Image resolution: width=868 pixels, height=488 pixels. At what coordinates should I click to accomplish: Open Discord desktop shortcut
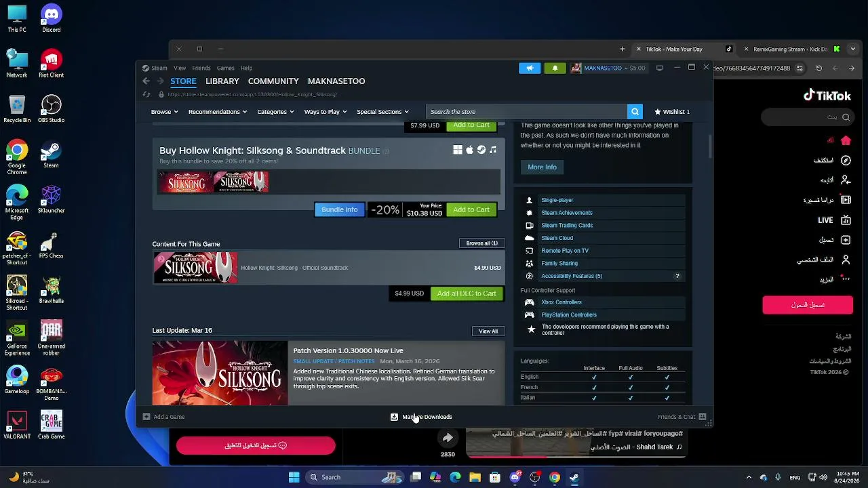pyautogui.click(x=52, y=18)
